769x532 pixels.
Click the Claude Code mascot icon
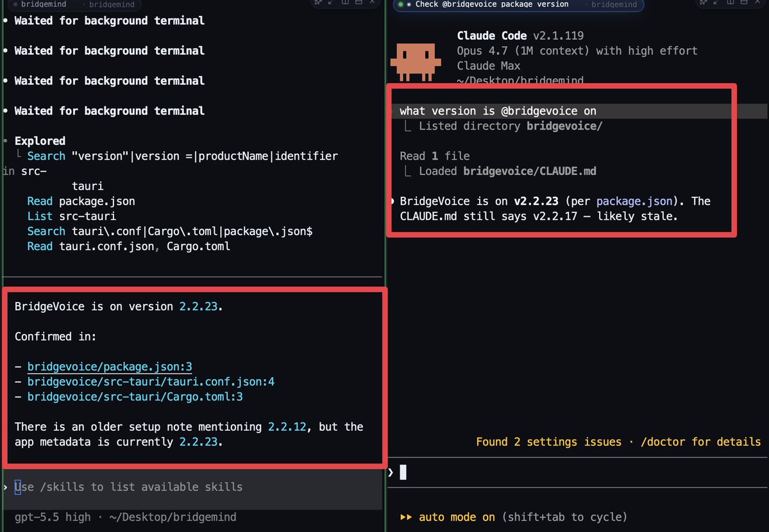(416, 62)
